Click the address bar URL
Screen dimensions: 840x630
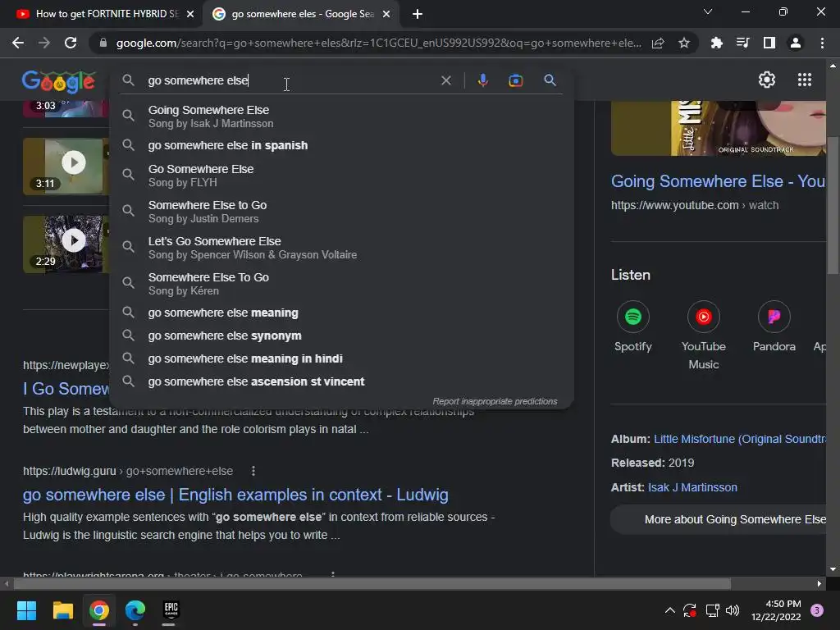pyautogui.click(x=378, y=43)
